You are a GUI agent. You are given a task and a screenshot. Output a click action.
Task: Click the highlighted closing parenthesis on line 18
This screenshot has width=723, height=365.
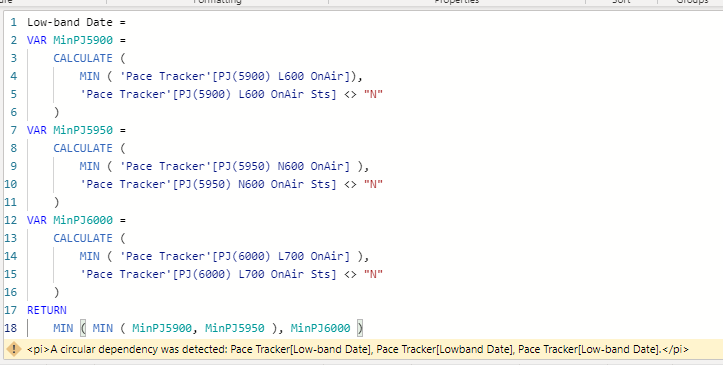point(360,328)
